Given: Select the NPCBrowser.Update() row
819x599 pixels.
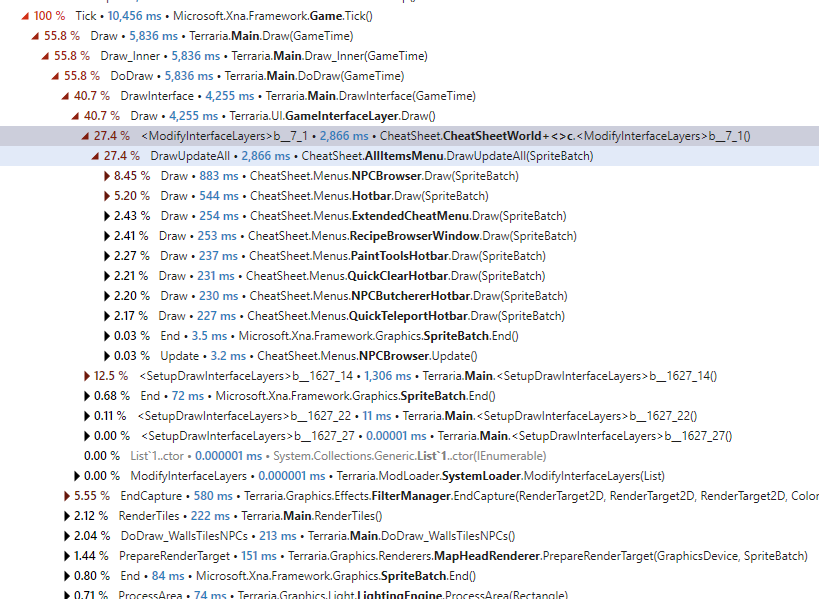Looking at the screenshot, I should 410,356.
